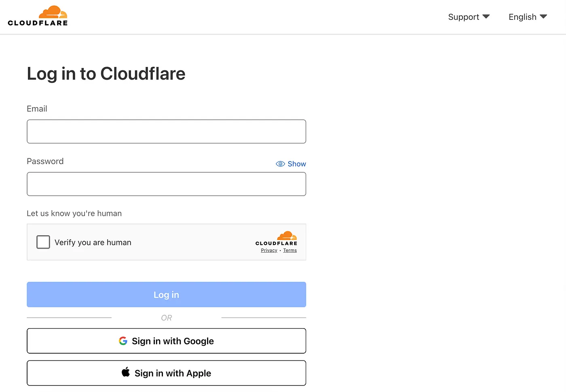This screenshot has width=566, height=392.
Task: Open the English language dropdown
Action: click(528, 17)
